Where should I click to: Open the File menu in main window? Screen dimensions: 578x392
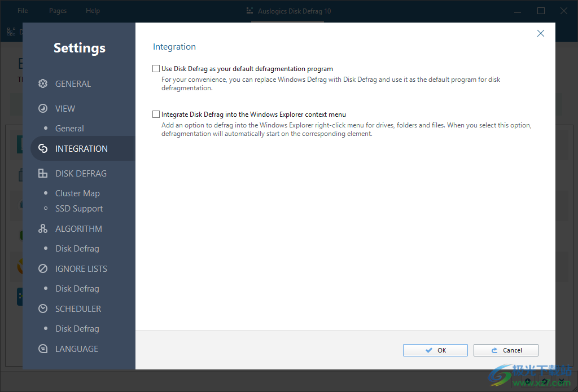(23, 11)
